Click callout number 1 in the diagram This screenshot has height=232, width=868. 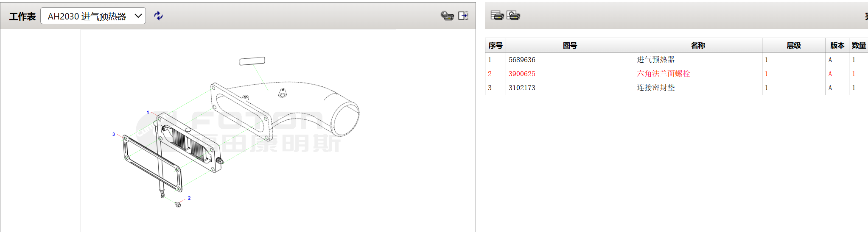tap(148, 113)
